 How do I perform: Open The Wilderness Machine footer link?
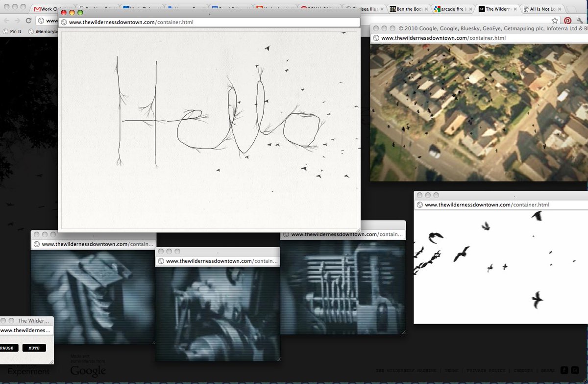406,370
